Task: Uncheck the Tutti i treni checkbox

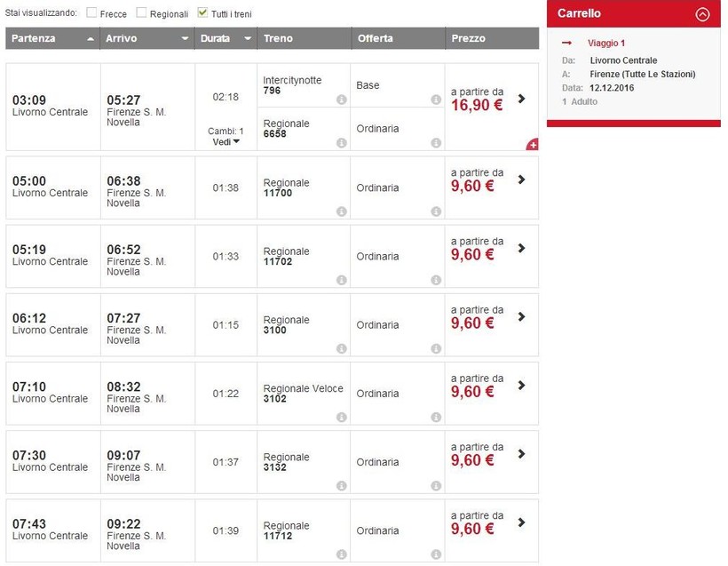Action: pos(202,13)
